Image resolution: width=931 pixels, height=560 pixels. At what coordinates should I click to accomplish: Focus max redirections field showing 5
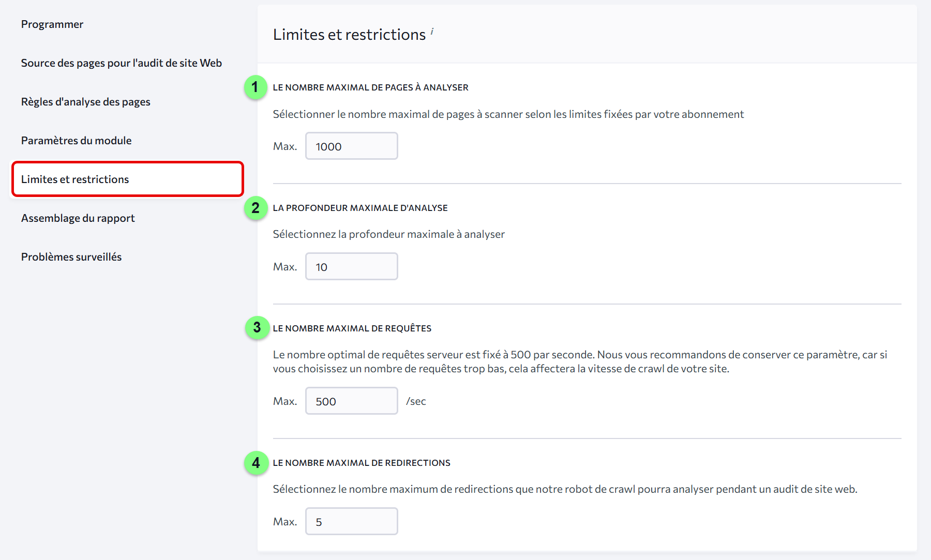351,522
